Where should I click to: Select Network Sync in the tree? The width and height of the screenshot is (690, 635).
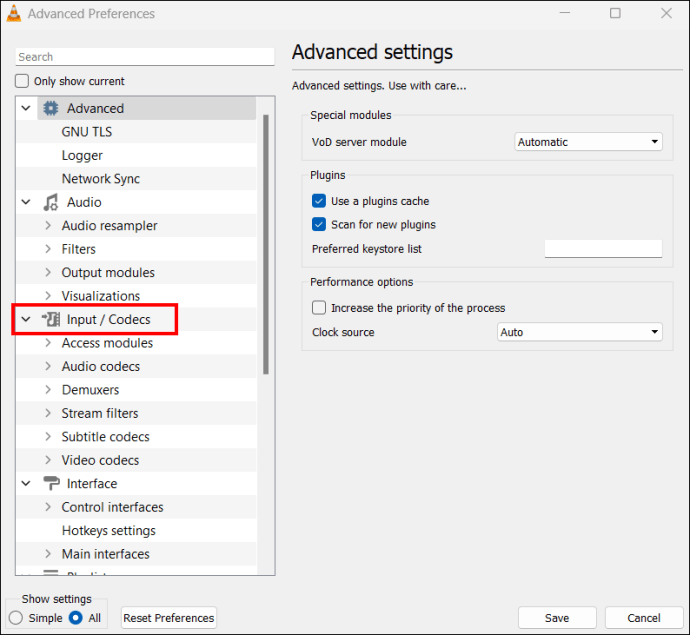point(101,179)
